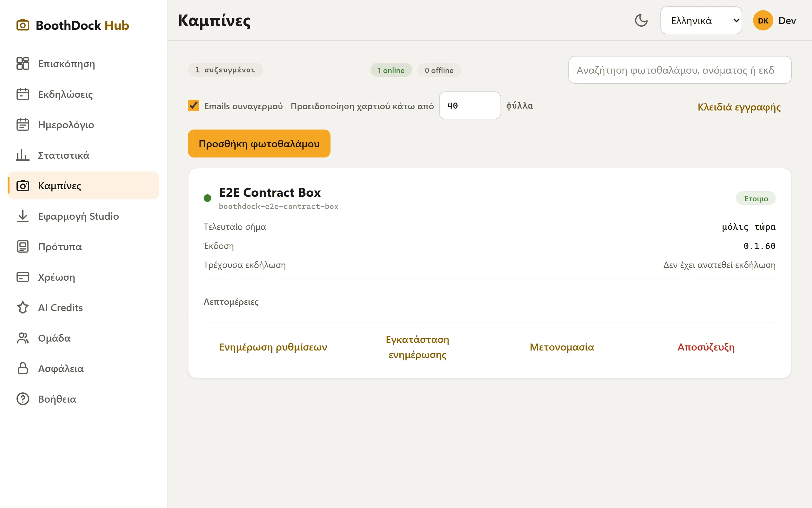Click the boothdock-e2e-contract-box identifier

click(x=278, y=206)
